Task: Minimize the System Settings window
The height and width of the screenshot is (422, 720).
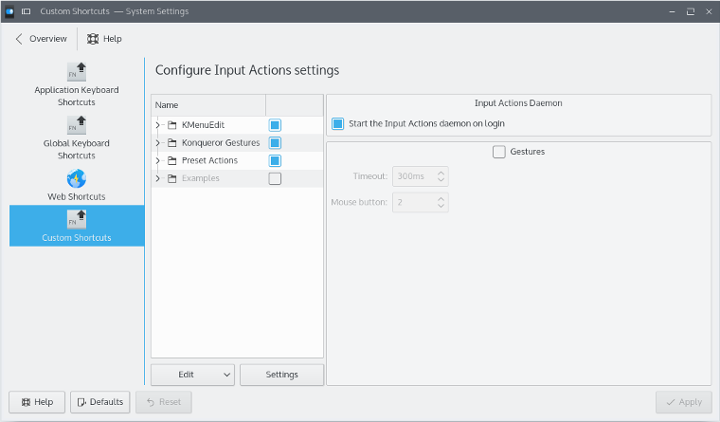Action: click(672, 11)
